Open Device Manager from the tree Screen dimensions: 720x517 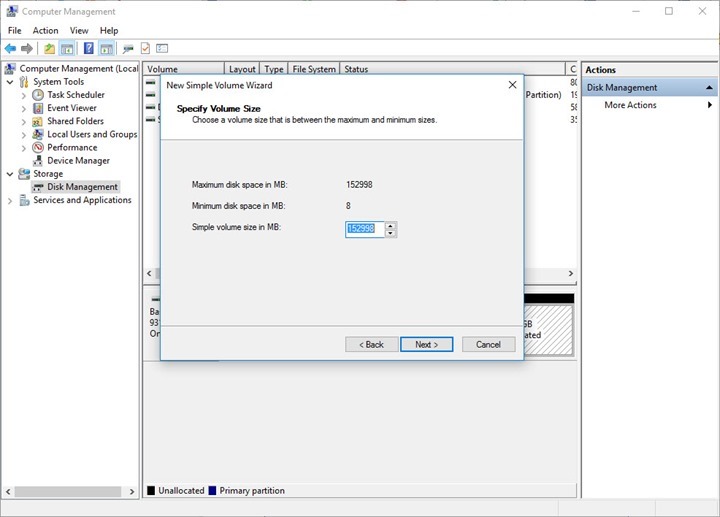click(x=78, y=160)
